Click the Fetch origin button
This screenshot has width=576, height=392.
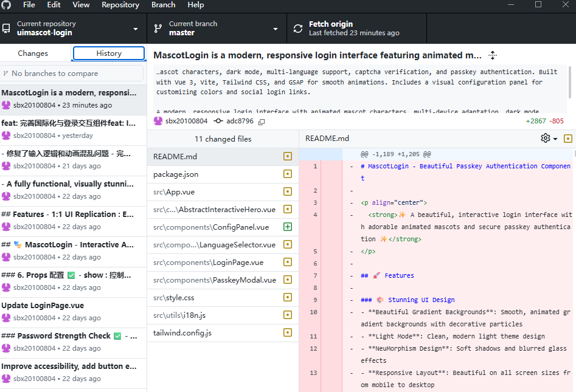tap(356, 29)
